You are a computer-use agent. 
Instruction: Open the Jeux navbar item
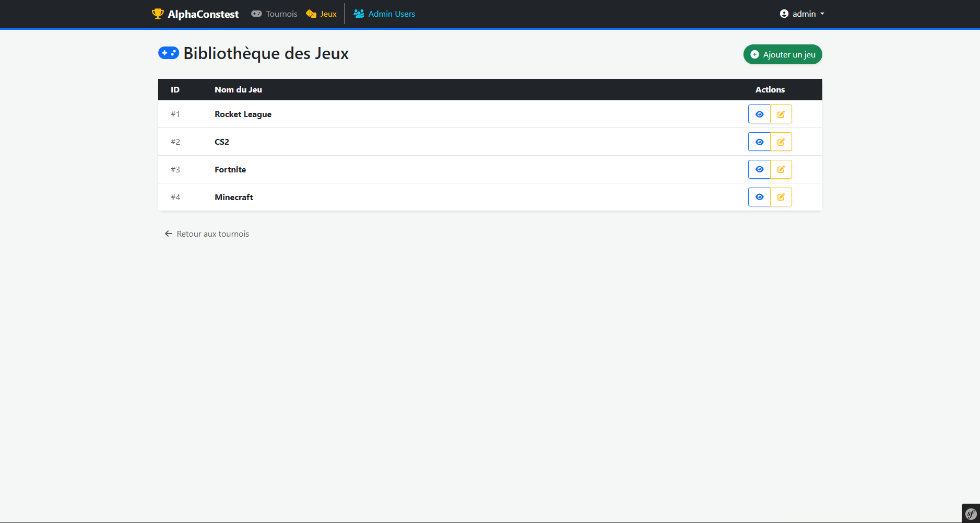pos(321,14)
